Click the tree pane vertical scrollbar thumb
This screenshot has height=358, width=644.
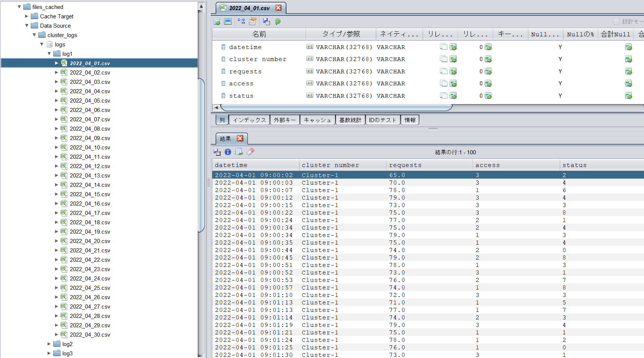201,155
